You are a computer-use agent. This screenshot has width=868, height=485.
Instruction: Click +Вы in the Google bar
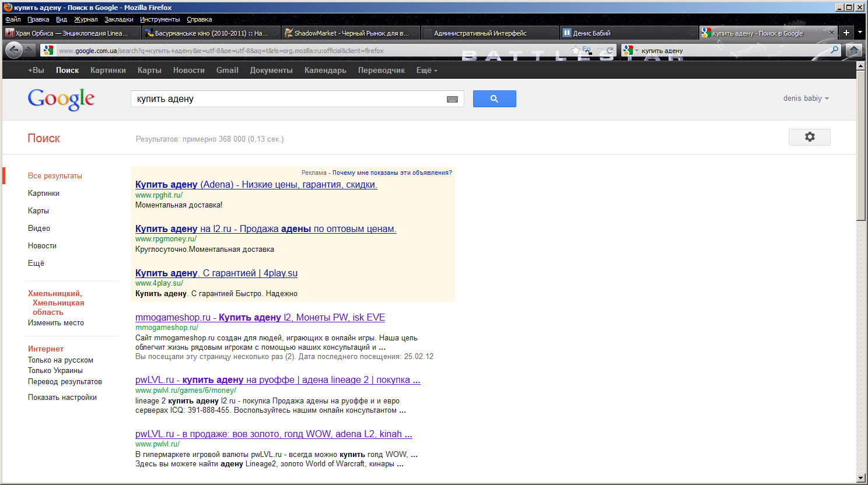point(36,70)
